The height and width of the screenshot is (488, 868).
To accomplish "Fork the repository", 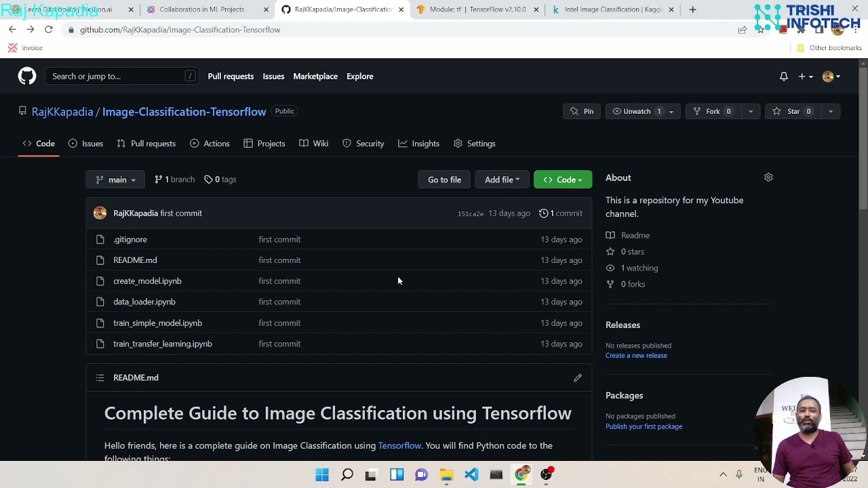I will point(713,111).
